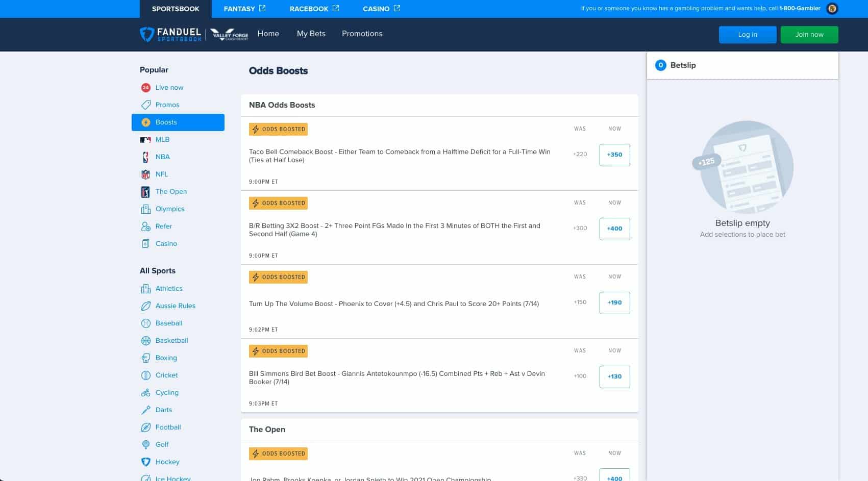Select the Cricket icon under All Sports
This screenshot has height=481, width=868.
146,375
